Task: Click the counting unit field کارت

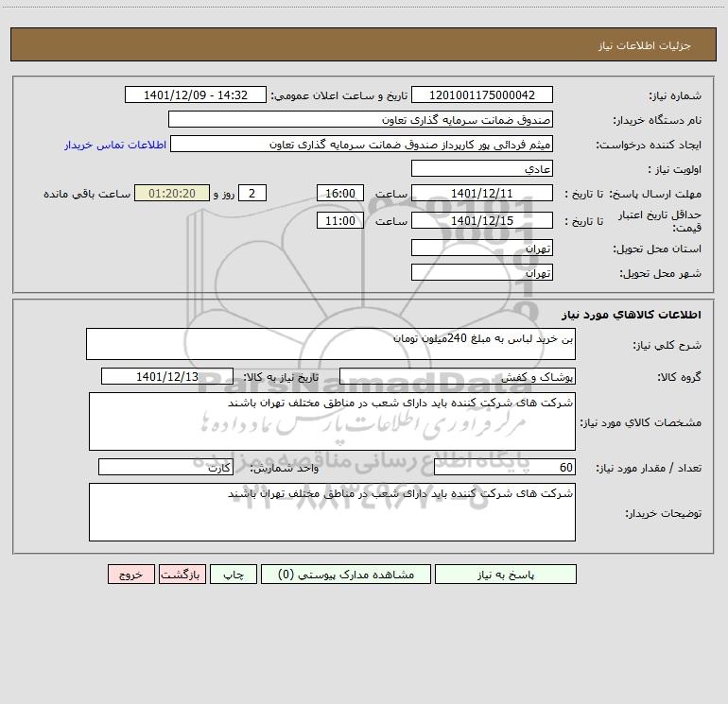Action: 165,467
